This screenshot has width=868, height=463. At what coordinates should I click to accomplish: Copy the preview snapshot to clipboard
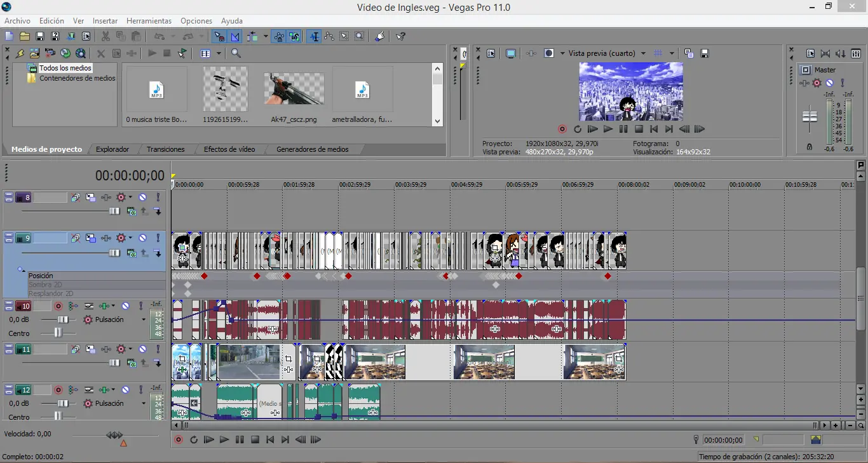click(x=689, y=53)
